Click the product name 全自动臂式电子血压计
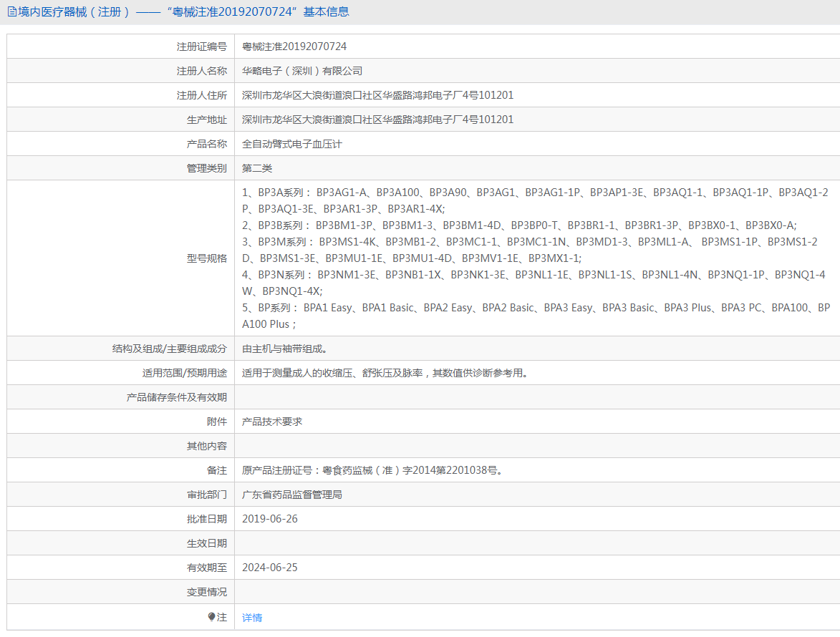Image resolution: width=840 pixels, height=637 pixels. pos(292,144)
